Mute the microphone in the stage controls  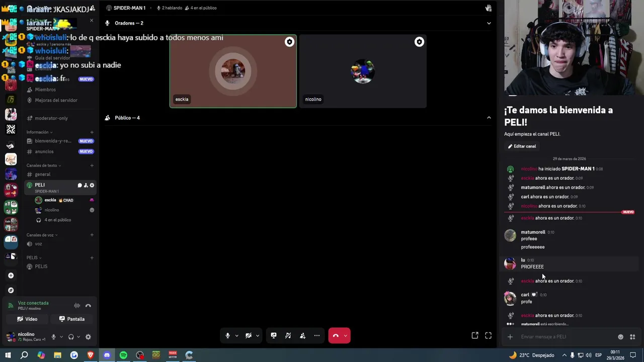pos(227,335)
